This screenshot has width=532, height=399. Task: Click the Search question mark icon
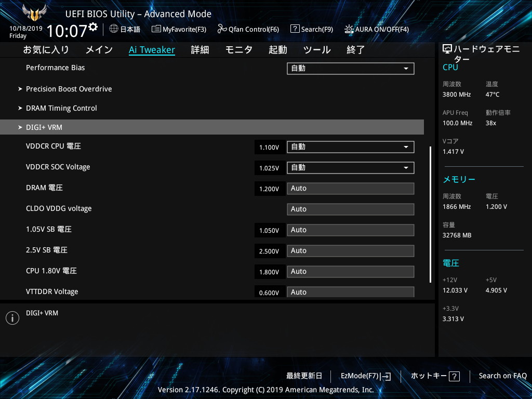pos(295,29)
